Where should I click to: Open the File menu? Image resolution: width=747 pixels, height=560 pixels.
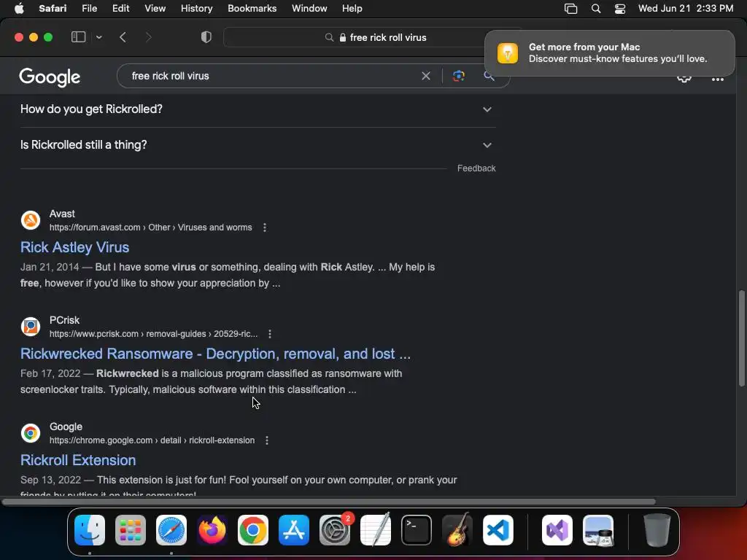pos(89,9)
